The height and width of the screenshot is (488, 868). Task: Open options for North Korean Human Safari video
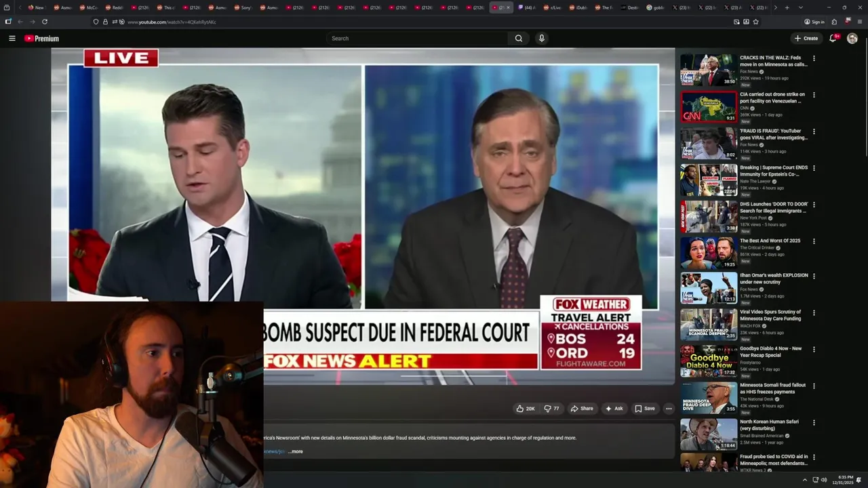tap(814, 422)
